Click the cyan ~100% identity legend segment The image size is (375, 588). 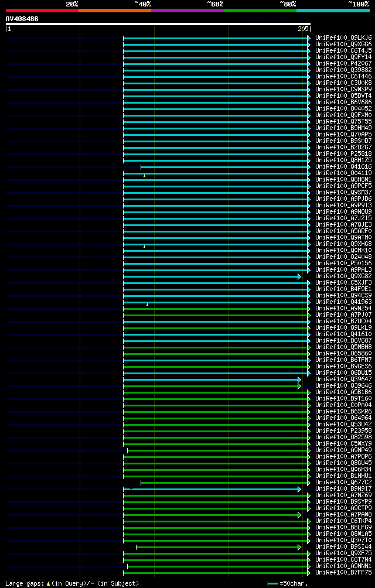(333, 11)
